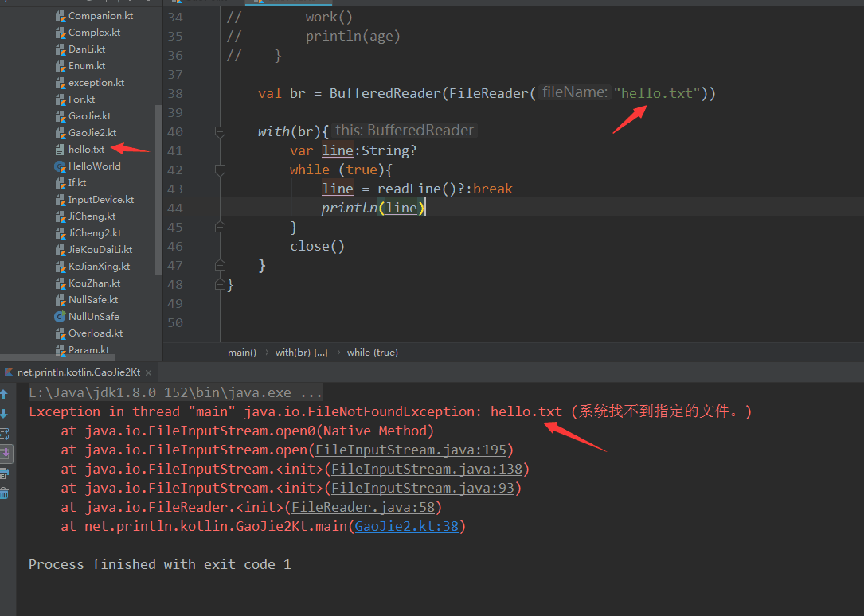
Task: Click the project tree horizontal scrollbar
Action: tap(58, 358)
